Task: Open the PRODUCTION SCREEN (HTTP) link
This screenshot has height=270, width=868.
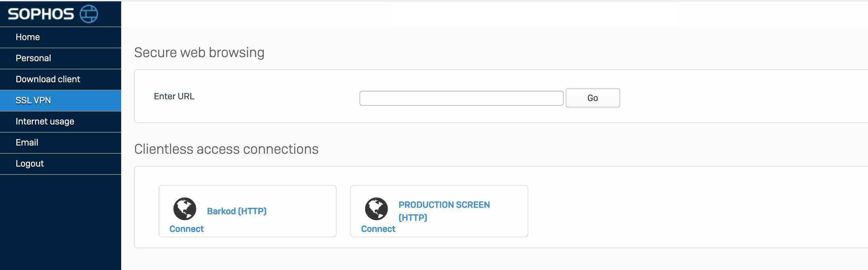Action: pyautogui.click(x=444, y=211)
